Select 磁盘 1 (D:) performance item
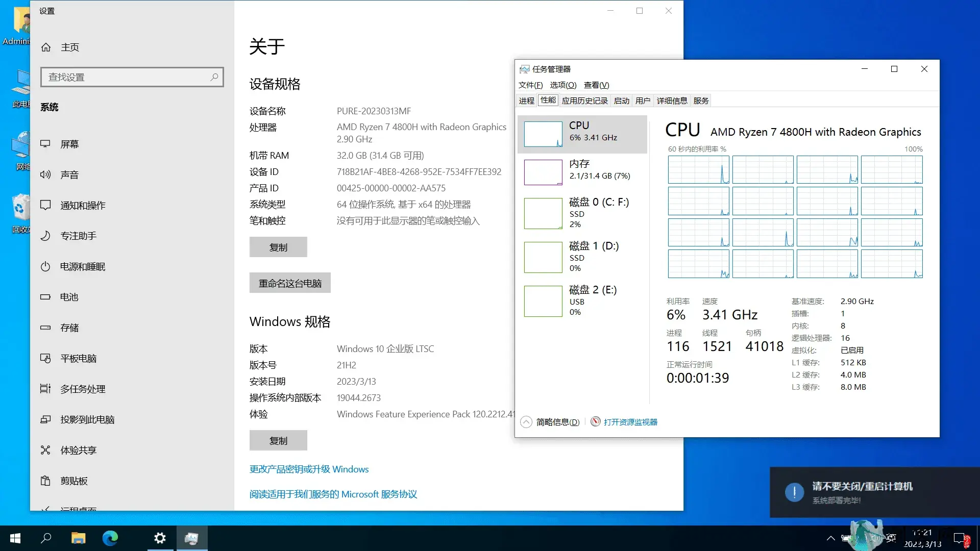 582,257
